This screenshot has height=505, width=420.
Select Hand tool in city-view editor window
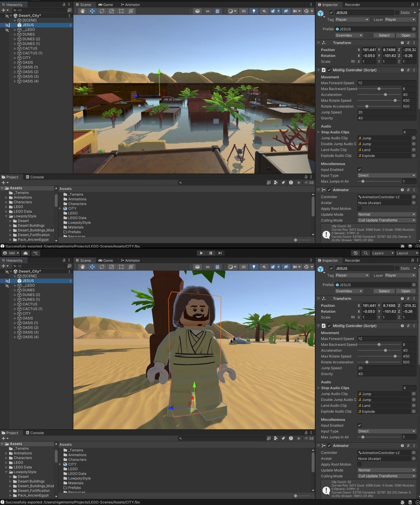83,11
